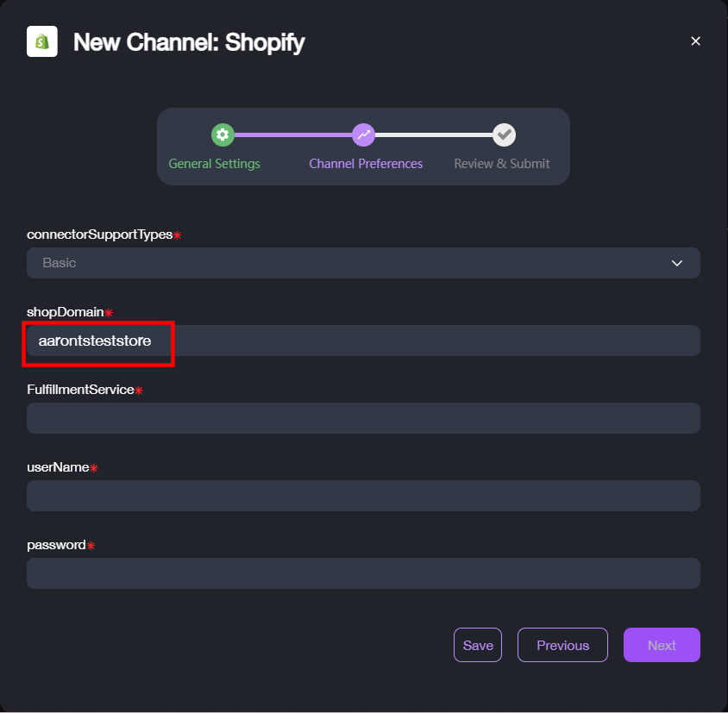The height and width of the screenshot is (713, 728).
Task: Expand the chevron arrow on the Basic dropdown
Action: point(677,263)
